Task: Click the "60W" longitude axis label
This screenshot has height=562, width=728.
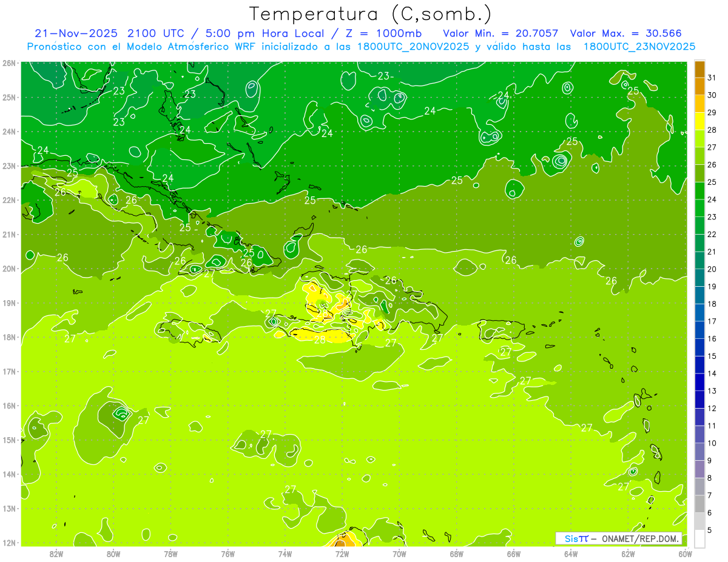Action: (x=686, y=553)
